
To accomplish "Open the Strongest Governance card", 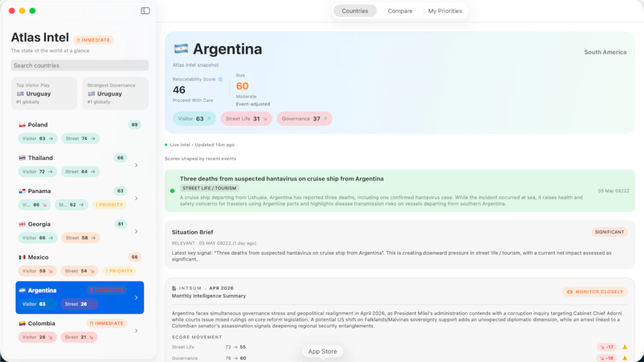I will tap(115, 93).
